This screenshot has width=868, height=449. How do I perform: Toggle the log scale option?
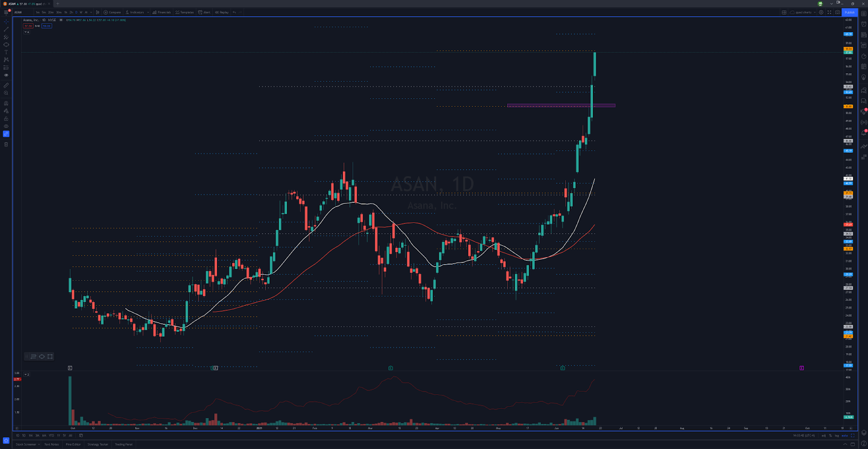(837, 435)
